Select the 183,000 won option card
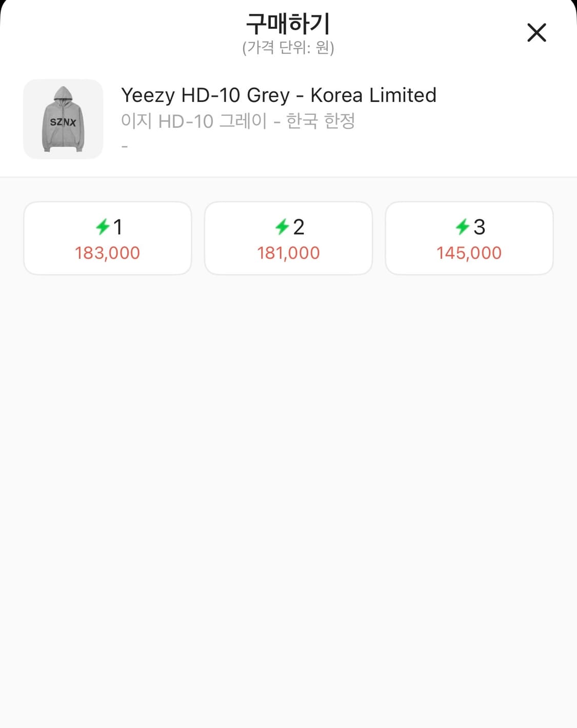Screen dimensions: 577x728 (108, 238)
